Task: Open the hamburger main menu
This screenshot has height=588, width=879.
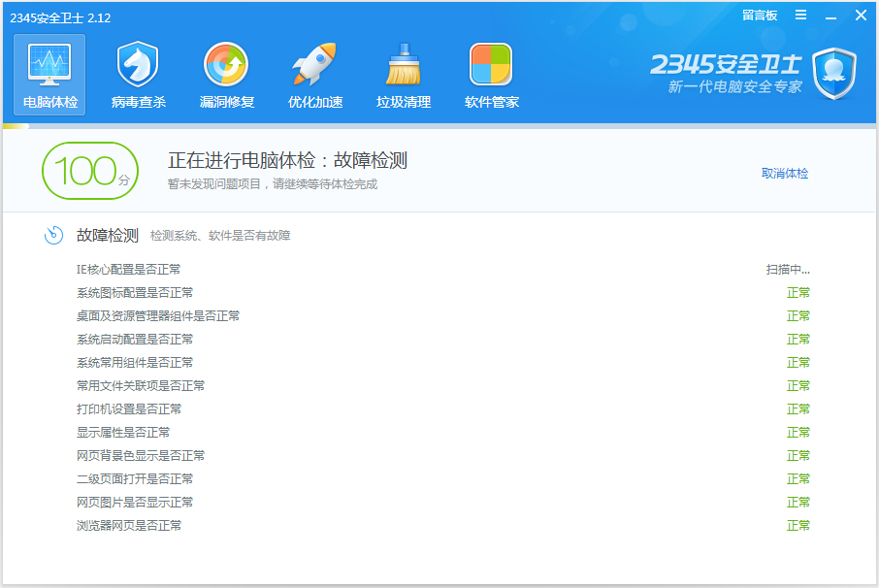Action: point(801,16)
